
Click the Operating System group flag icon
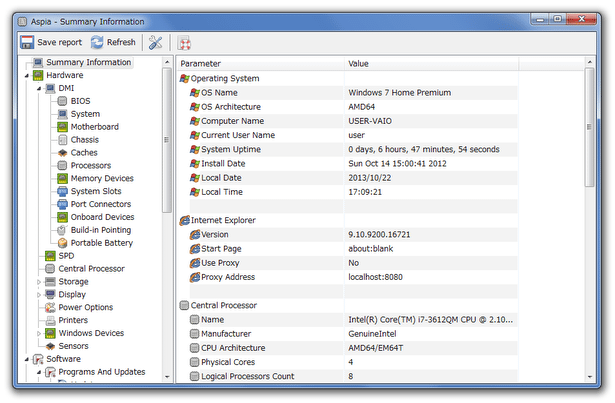(x=185, y=79)
